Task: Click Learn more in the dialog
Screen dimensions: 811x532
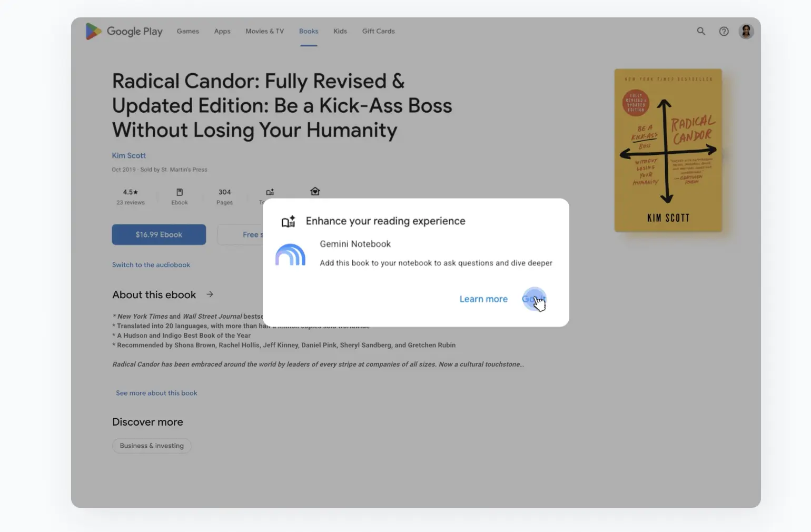Action: pos(483,299)
